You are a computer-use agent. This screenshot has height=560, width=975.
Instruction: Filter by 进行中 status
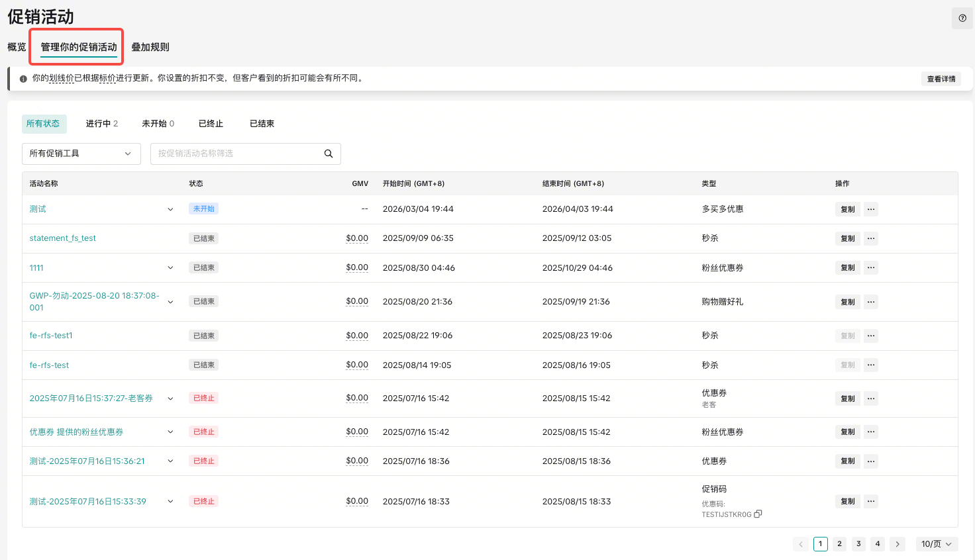pos(101,124)
